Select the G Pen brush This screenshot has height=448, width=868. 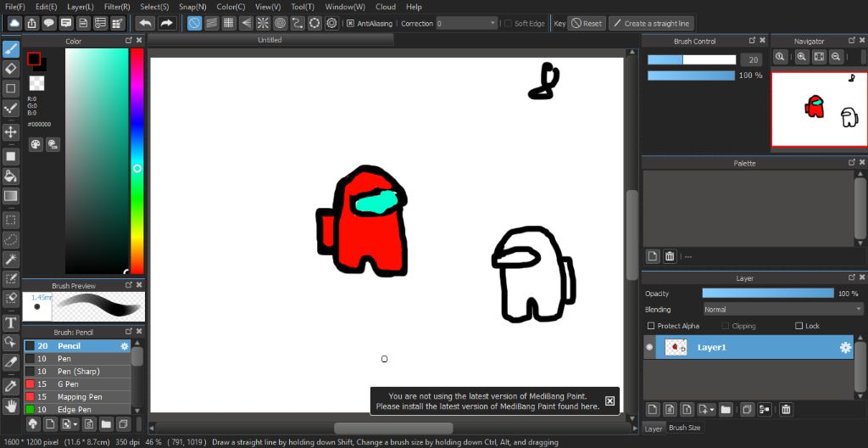click(77, 384)
